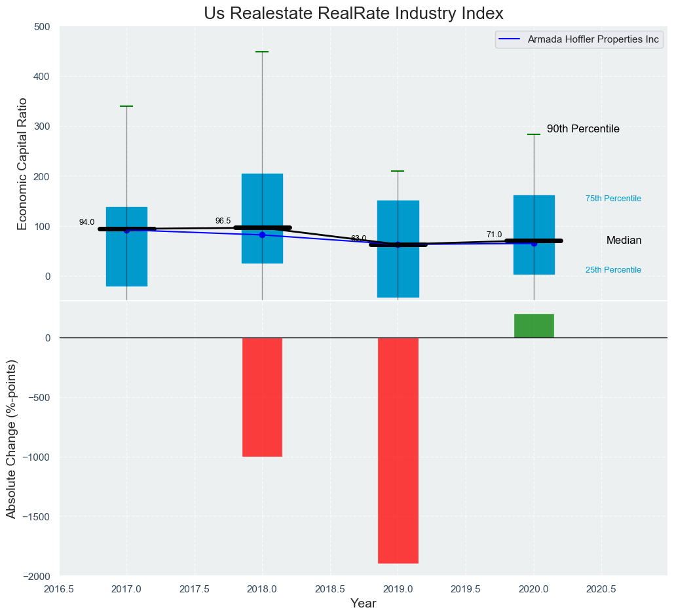Click the 71.0 median value label

pos(494,235)
